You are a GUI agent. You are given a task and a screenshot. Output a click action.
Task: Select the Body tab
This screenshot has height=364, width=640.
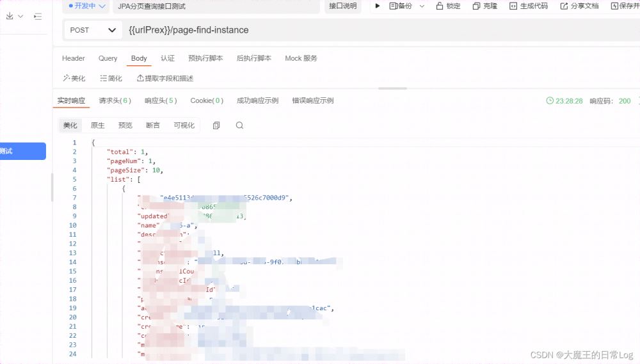pos(139,58)
